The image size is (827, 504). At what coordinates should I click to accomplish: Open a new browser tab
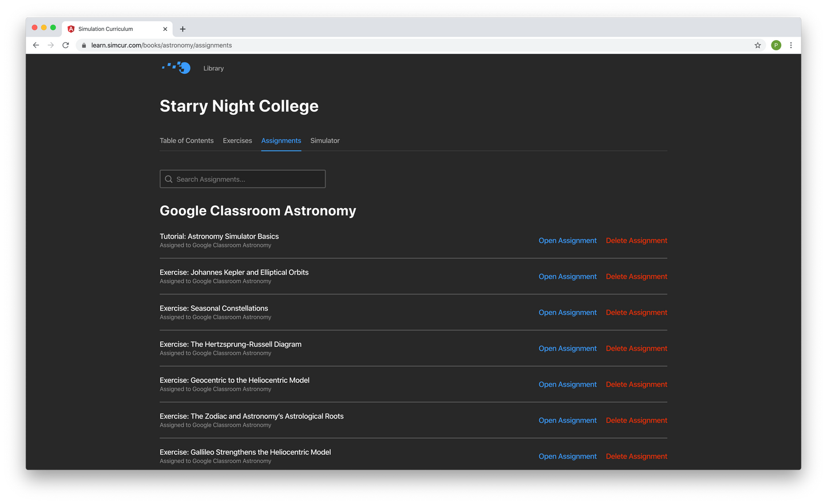183,29
